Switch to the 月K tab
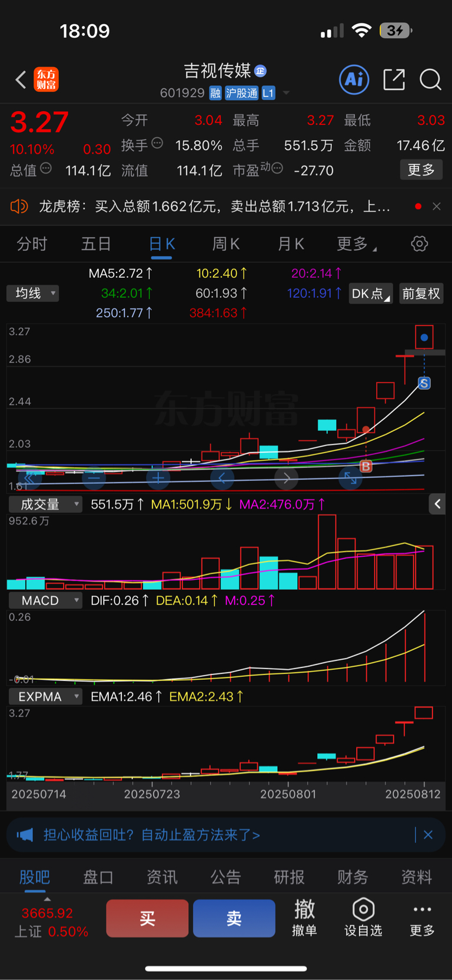Image resolution: width=452 pixels, height=980 pixels. pyautogui.click(x=291, y=244)
